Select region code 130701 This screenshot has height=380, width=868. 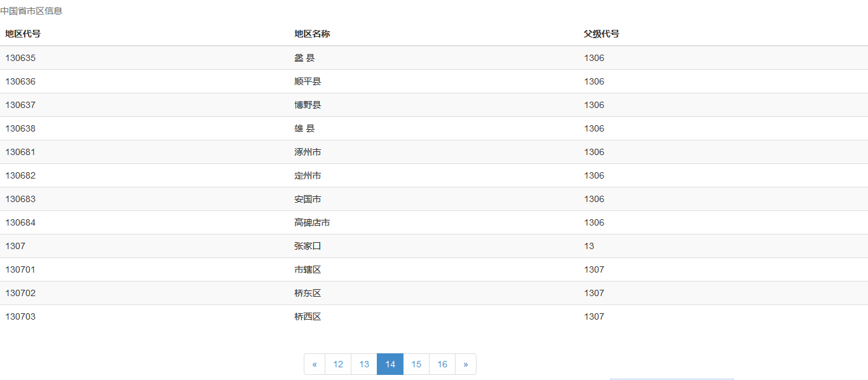point(20,269)
